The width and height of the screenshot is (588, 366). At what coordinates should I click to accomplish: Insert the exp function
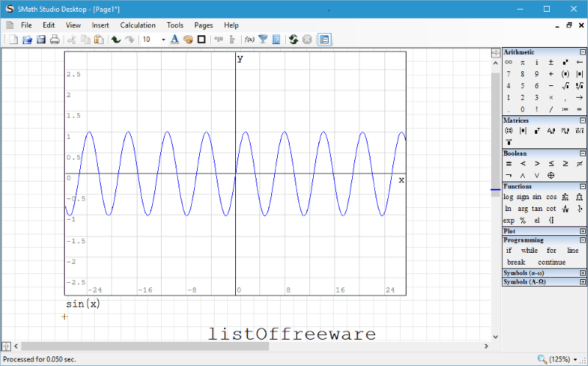(509, 220)
